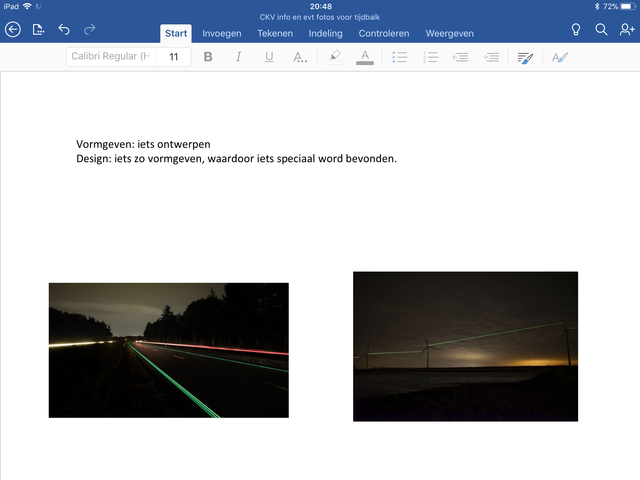
Task: Toggle italic formatting
Action: pos(238,57)
